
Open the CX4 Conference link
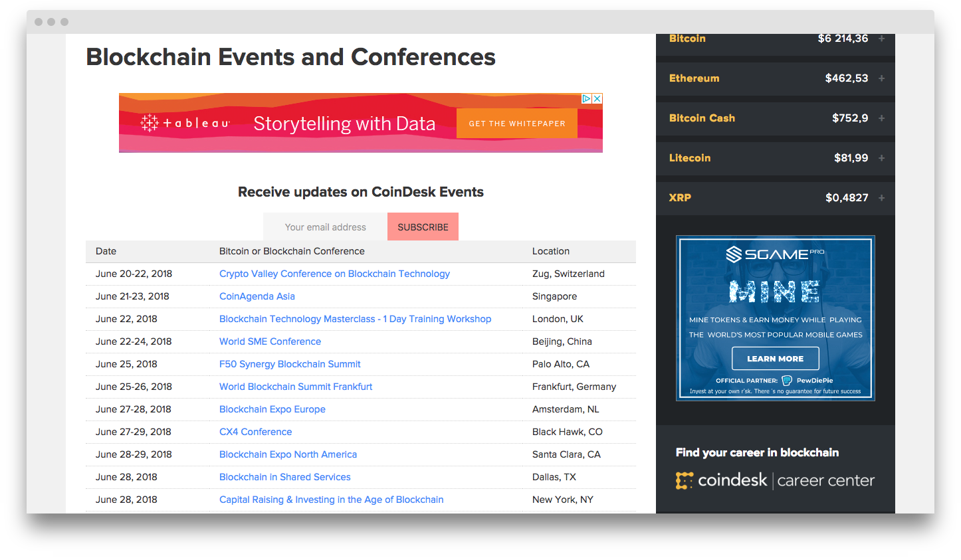click(x=256, y=432)
